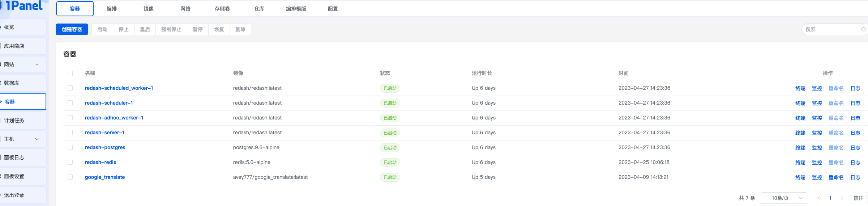Open 日志 for redash-adhoc_worker-1
This screenshot has height=206, width=868.
pos(855,118)
